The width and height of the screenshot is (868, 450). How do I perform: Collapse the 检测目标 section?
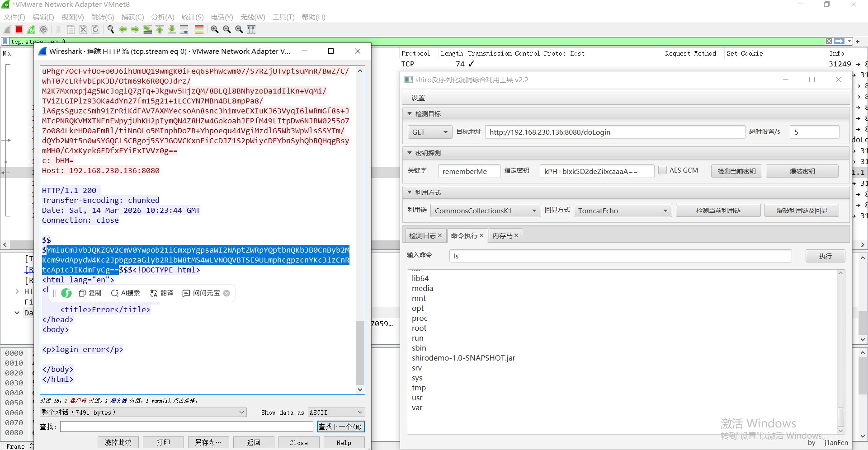click(x=410, y=114)
